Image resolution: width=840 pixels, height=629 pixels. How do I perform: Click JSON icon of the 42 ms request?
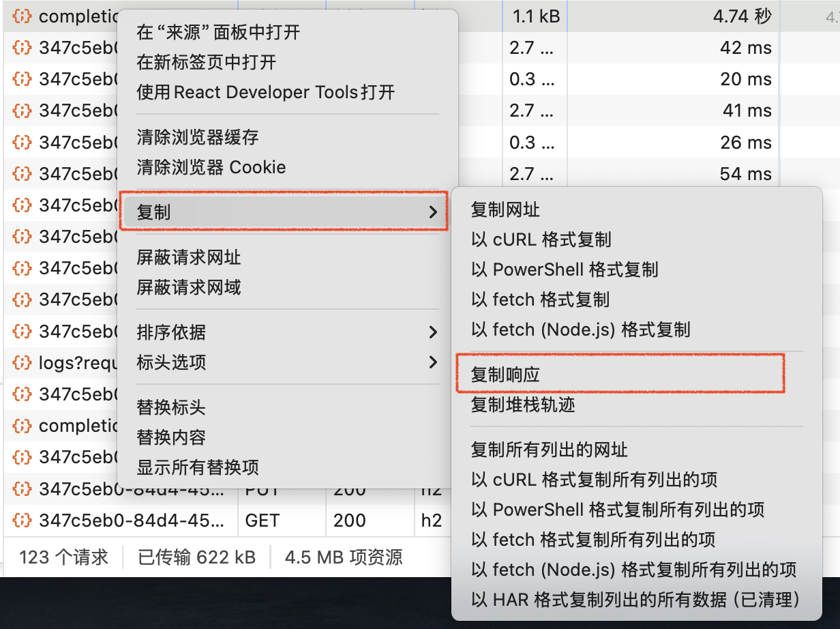point(22,48)
